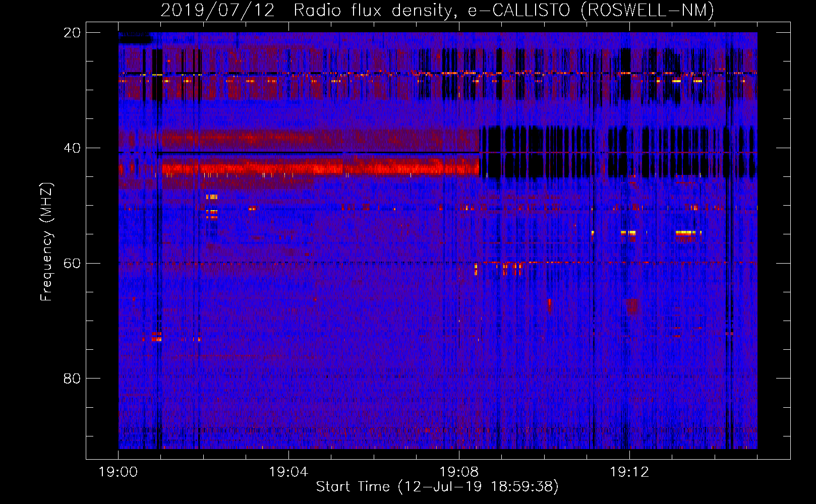Click the 80 frequency tick label
This screenshot has height=504, width=816.
72,379
